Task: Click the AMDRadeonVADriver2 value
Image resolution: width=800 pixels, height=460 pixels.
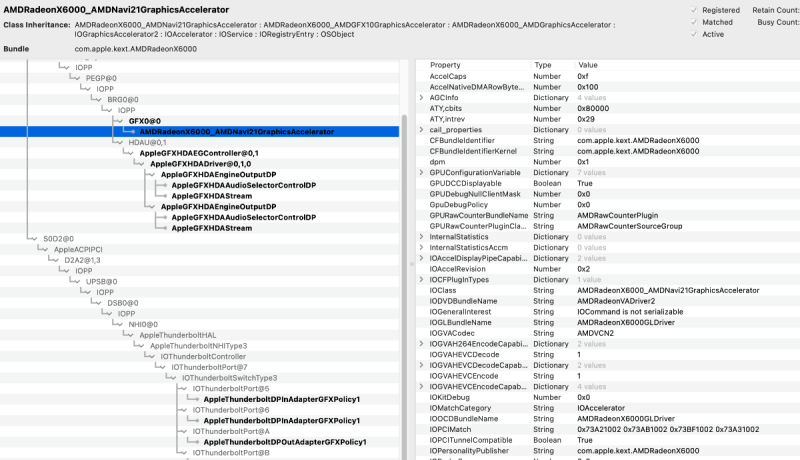Action: point(616,301)
